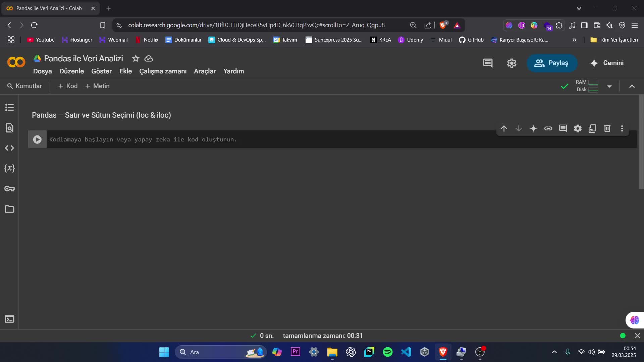Open the Araçlar menu
This screenshot has height=362, width=644.
pyautogui.click(x=205, y=71)
